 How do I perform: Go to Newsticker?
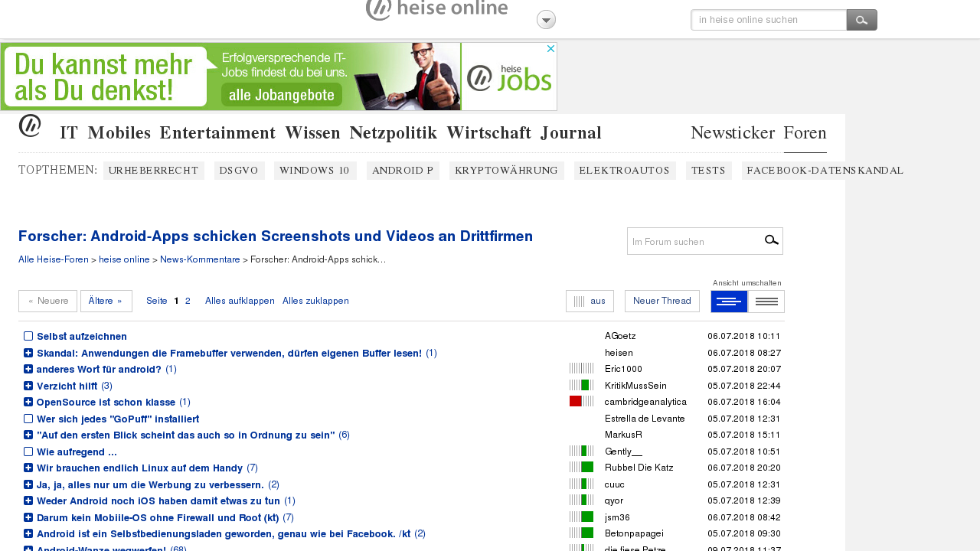pyautogui.click(x=733, y=133)
